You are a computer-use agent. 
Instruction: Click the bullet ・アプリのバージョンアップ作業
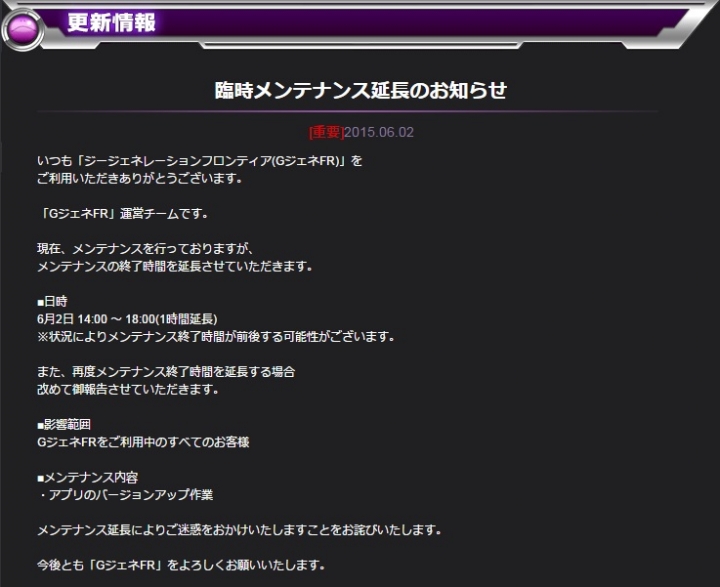pyautogui.click(x=125, y=495)
